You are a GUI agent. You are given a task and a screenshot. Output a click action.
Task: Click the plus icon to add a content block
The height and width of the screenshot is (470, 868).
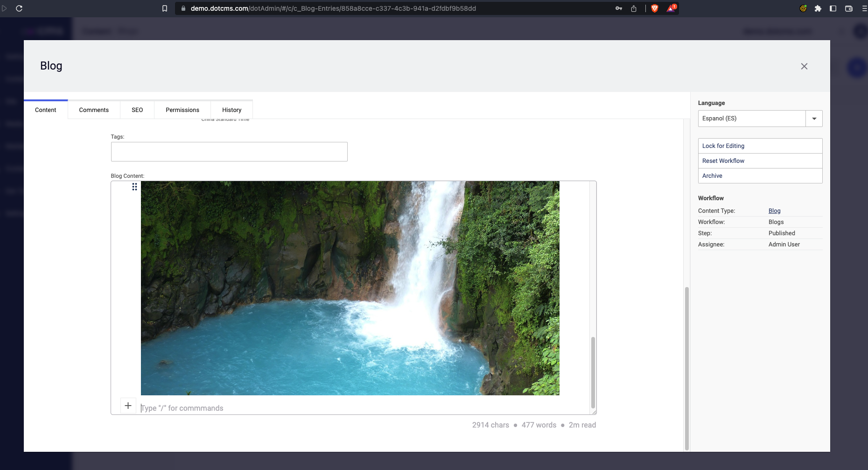128,406
